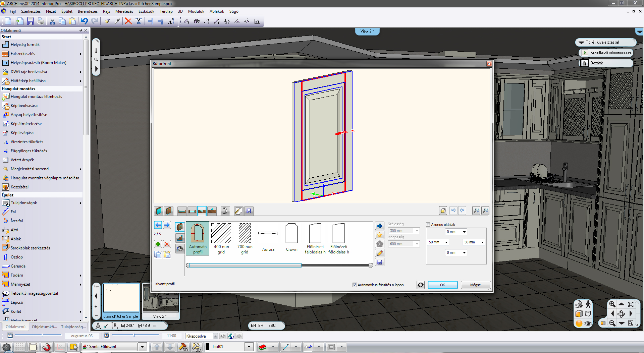Image resolution: width=644 pixels, height=353 pixels.
Task: Open the Szint Földszint level dropdown
Action: [x=142, y=347]
